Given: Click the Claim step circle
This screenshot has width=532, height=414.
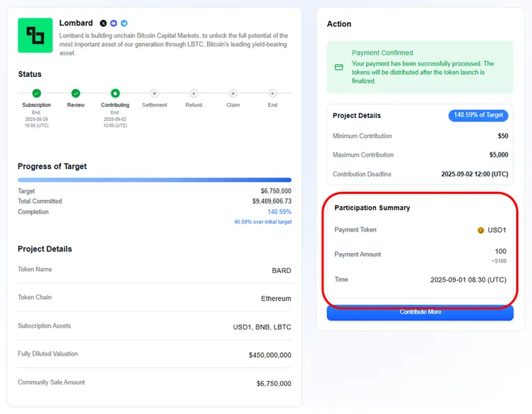Looking at the screenshot, I should (x=233, y=93).
